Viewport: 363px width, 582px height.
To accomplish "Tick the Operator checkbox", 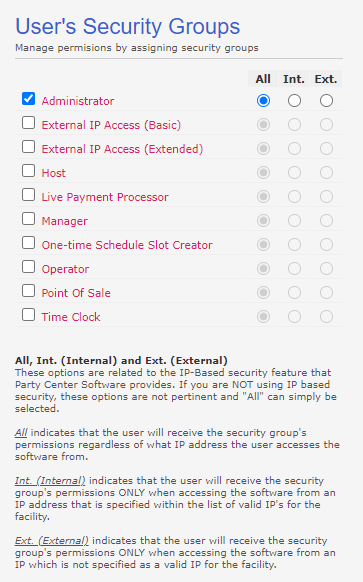I will (29, 267).
